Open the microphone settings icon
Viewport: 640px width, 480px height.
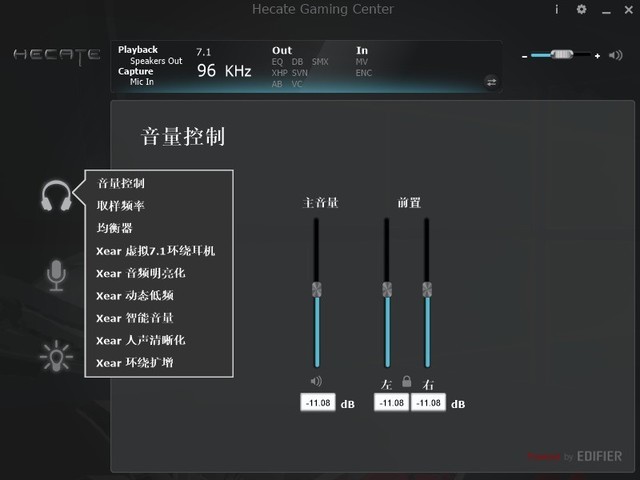pyautogui.click(x=56, y=276)
